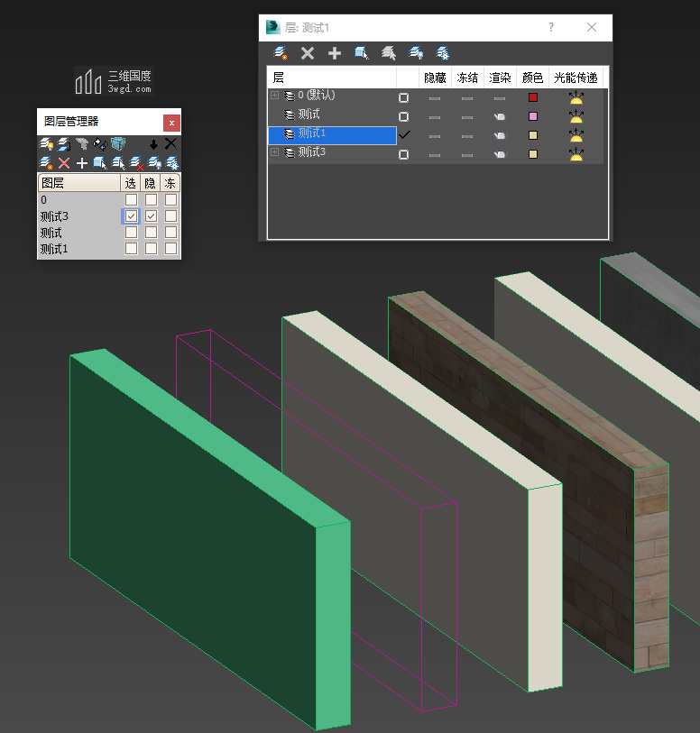Open help with the ? button
Image resolution: width=700 pixels, height=733 pixels.
(x=551, y=28)
